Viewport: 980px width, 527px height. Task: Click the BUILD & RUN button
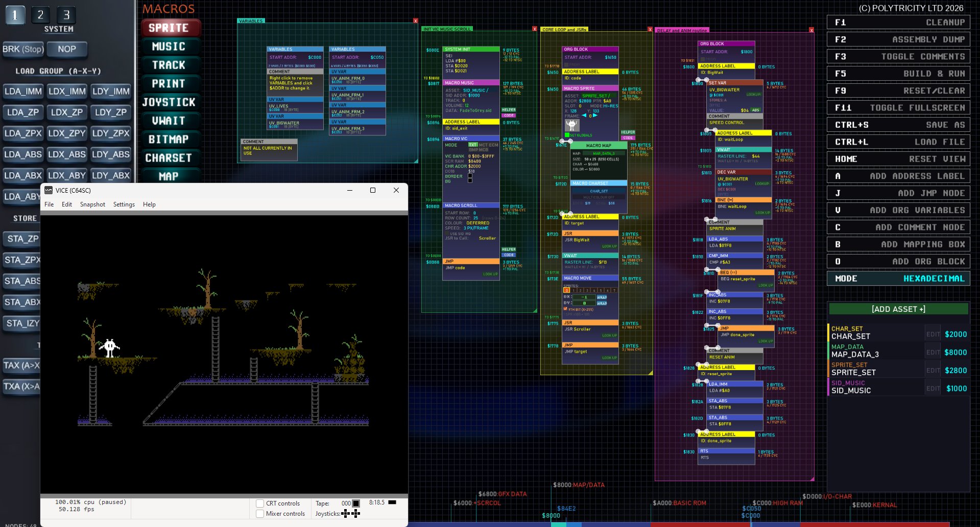[898, 74]
